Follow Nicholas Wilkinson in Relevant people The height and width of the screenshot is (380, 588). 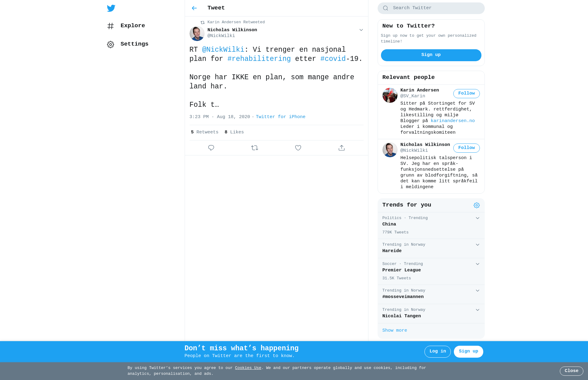(x=466, y=148)
